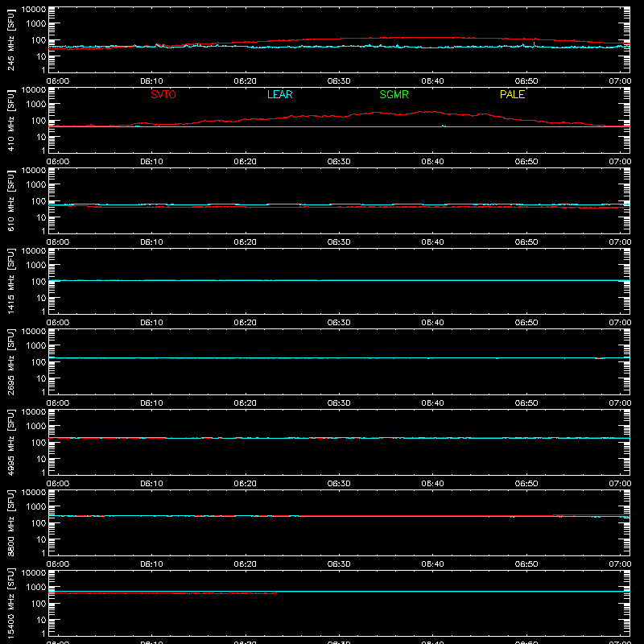Select the 8800 MHz [SFU] axis title
644x644 pixels.
click(x=10, y=523)
